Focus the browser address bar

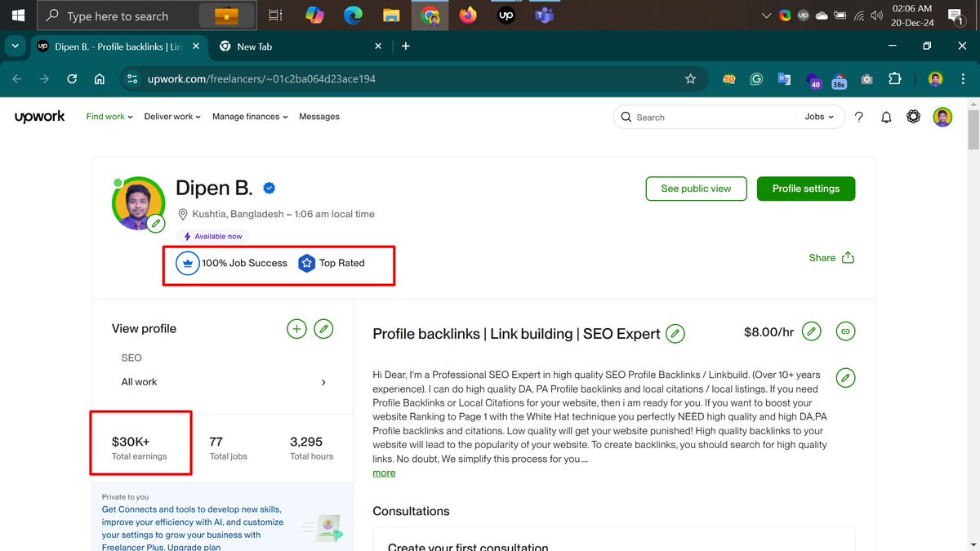[x=408, y=79]
